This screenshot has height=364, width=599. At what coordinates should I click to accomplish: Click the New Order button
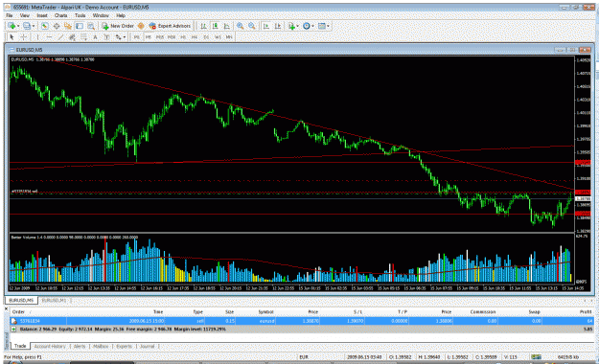click(117, 26)
